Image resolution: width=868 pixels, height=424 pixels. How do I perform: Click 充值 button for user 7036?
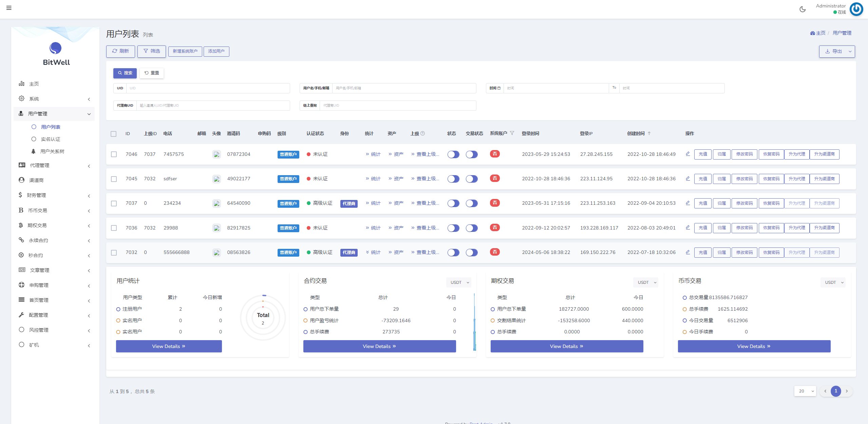point(703,228)
